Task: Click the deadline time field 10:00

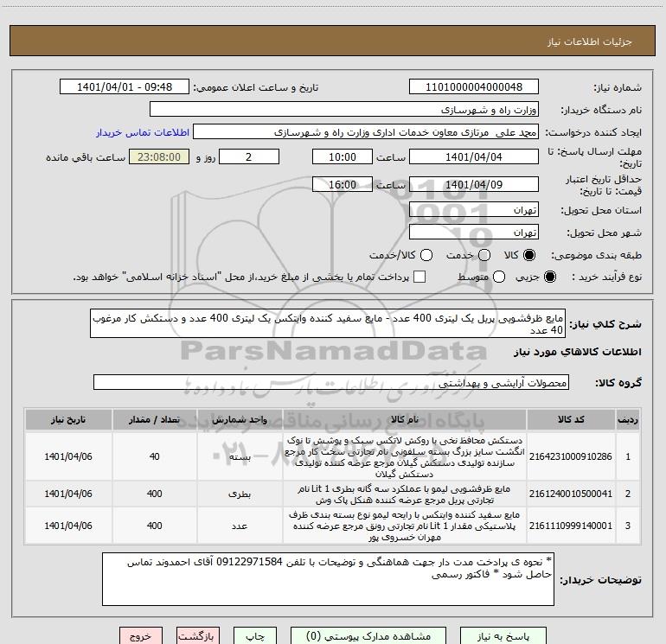Action: pyautogui.click(x=343, y=156)
